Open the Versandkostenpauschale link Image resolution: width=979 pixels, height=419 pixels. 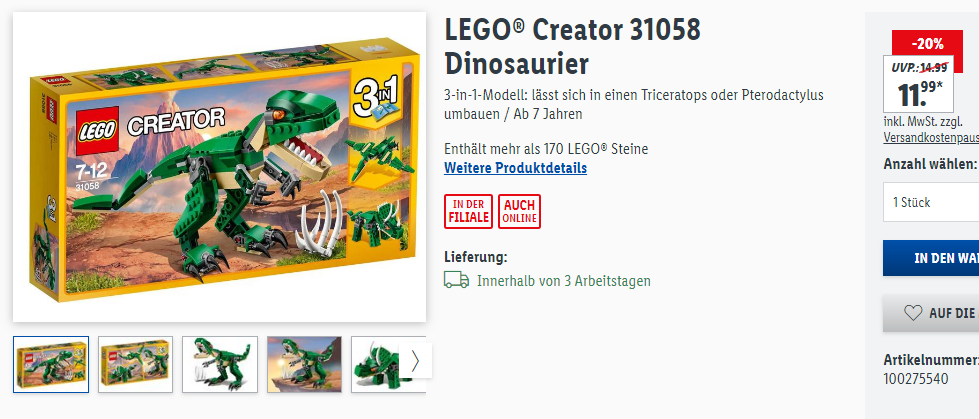pyautogui.click(x=931, y=138)
